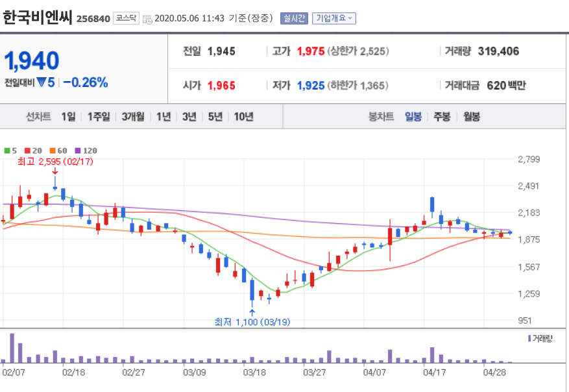Select the 1년 line chart tab

(163, 117)
